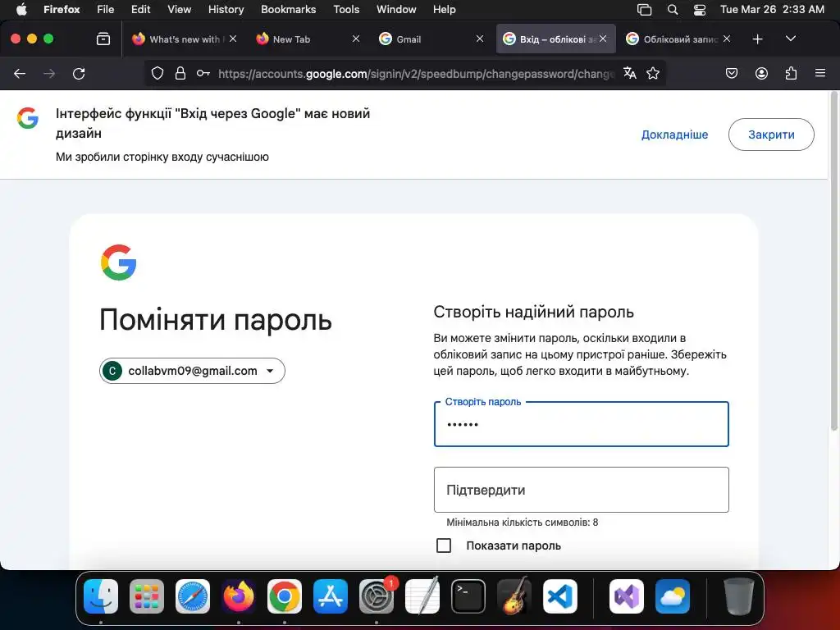Screen dimensions: 840x630
Task: Open App Store from the Dock
Action: (x=331, y=596)
